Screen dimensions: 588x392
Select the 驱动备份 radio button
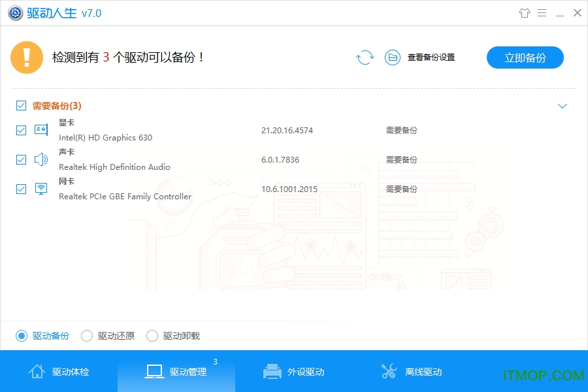22,336
